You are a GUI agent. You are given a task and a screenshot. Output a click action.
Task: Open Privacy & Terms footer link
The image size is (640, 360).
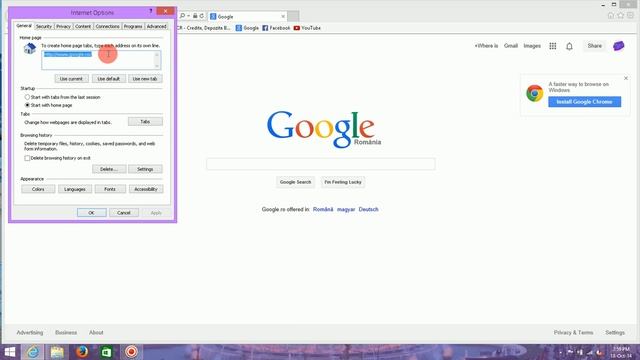click(573, 333)
